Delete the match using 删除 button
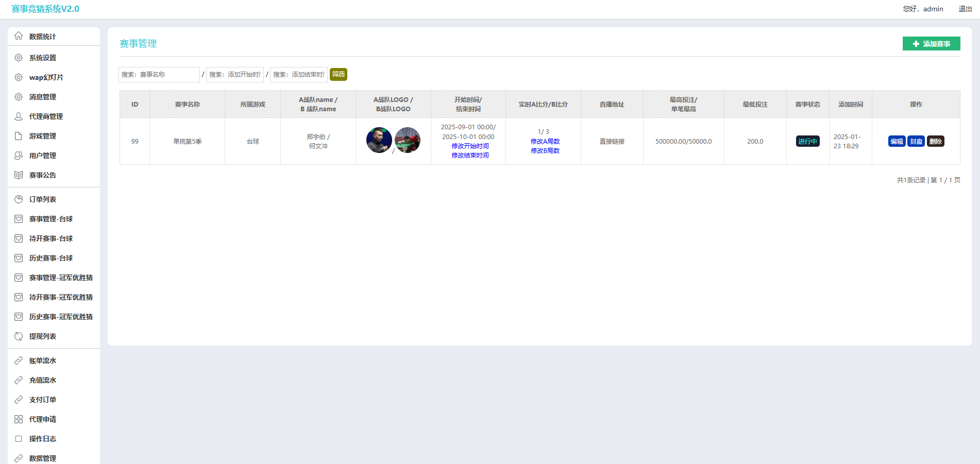The width and height of the screenshot is (980, 464). pyautogui.click(x=935, y=142)
